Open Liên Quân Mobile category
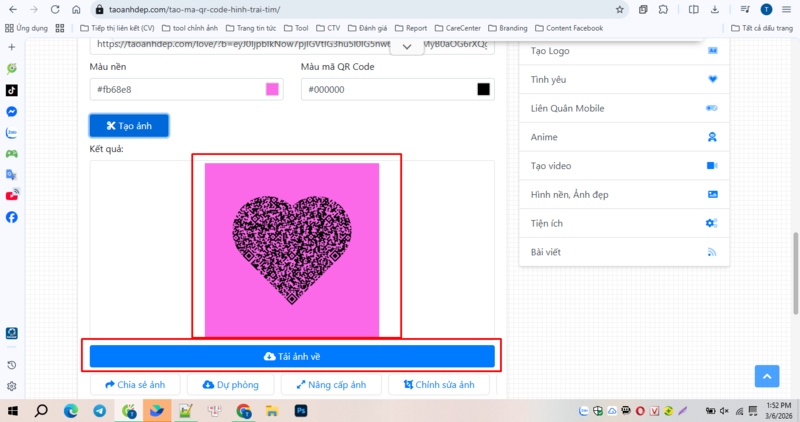The image size is (800, 422). coord(624,108)
